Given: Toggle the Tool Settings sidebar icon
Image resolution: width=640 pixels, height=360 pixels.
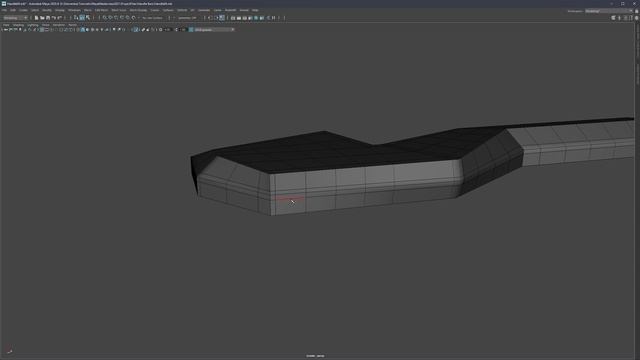Looking at the screenshot, I should pos(631,18).
